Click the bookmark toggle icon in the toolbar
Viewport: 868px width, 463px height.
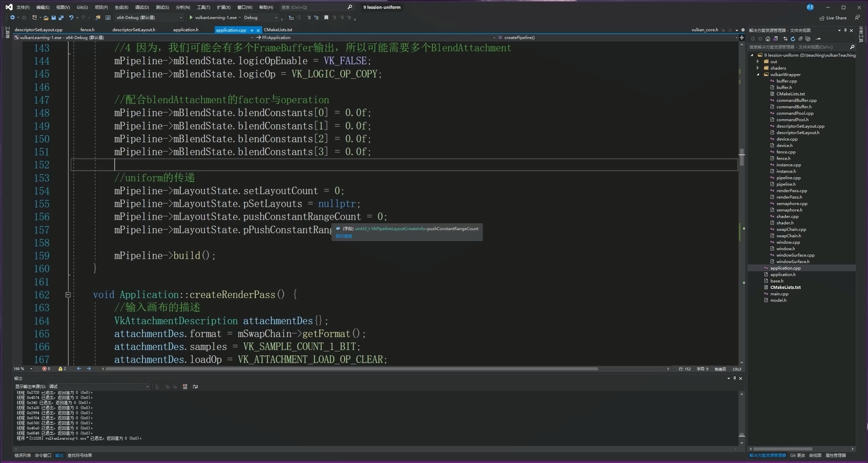(x=326, y=18)
